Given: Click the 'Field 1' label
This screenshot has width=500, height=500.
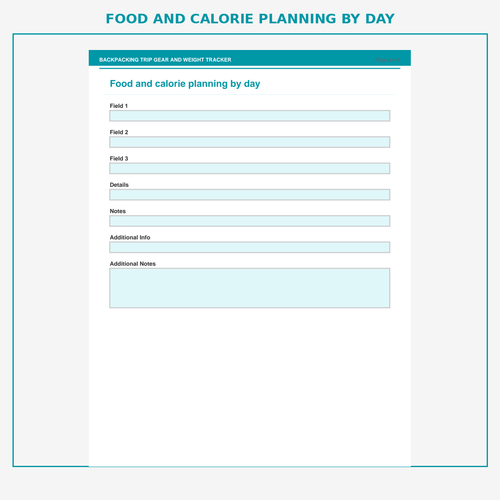Looking at the screenshot, I should point(119,106).
